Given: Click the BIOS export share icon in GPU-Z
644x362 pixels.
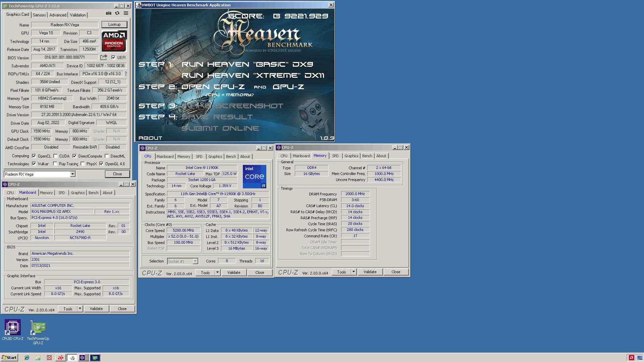Looking at the screenshot, I should 104,57.
